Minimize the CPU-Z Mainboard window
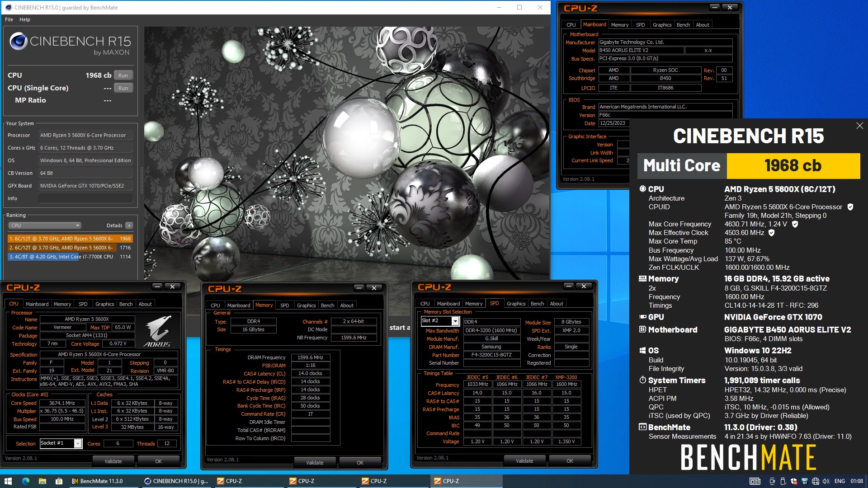This screenshot has height=488, width=868. tap(714, 7)
